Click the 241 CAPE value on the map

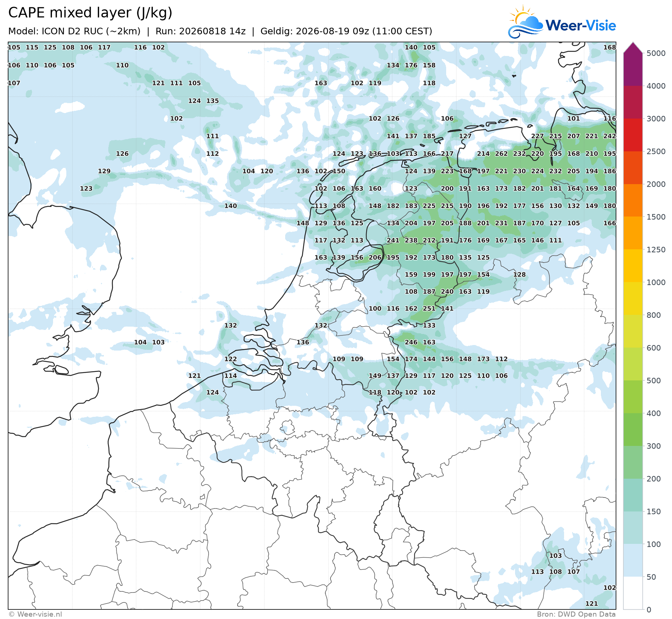(x=393, y=240)
